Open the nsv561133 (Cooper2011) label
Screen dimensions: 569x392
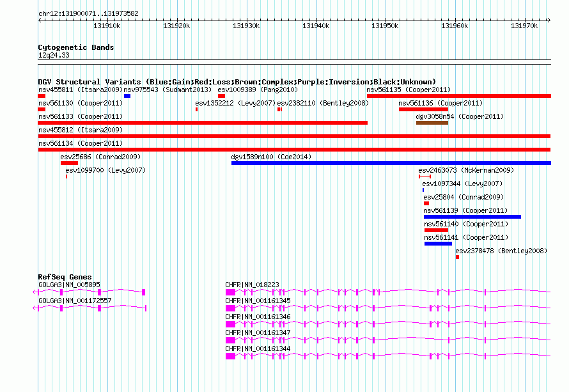coord(81,116)
